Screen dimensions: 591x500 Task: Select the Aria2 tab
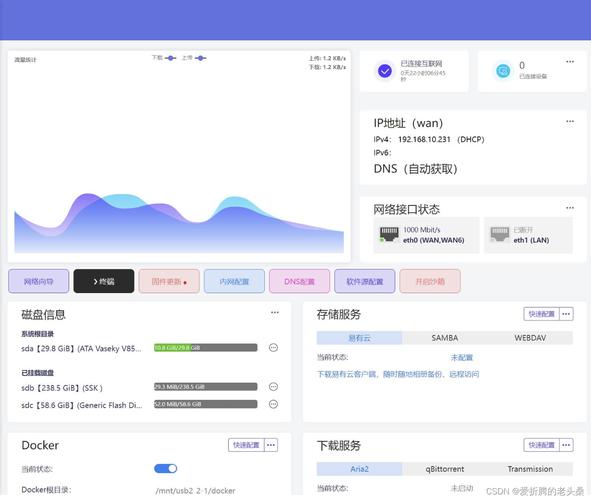pos(359,469)
